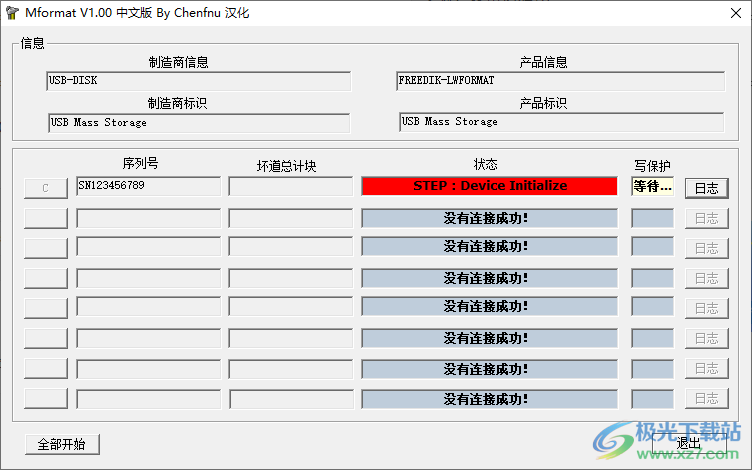The height and width of the screenshot is (470, 752).
Task: Click 全部开始 to start all
Action: click(x=62, y=445)
